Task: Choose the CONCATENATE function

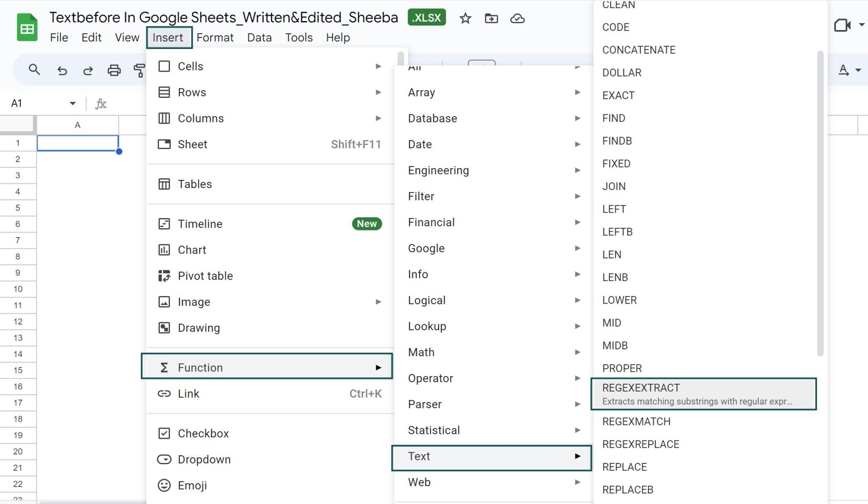Action: pos(639,50)
